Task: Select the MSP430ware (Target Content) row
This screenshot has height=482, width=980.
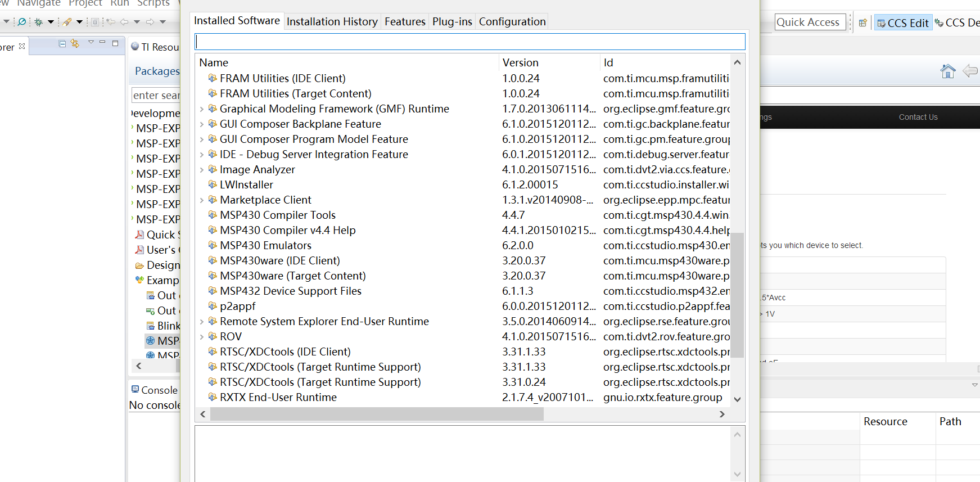Action: click(463, 276)
